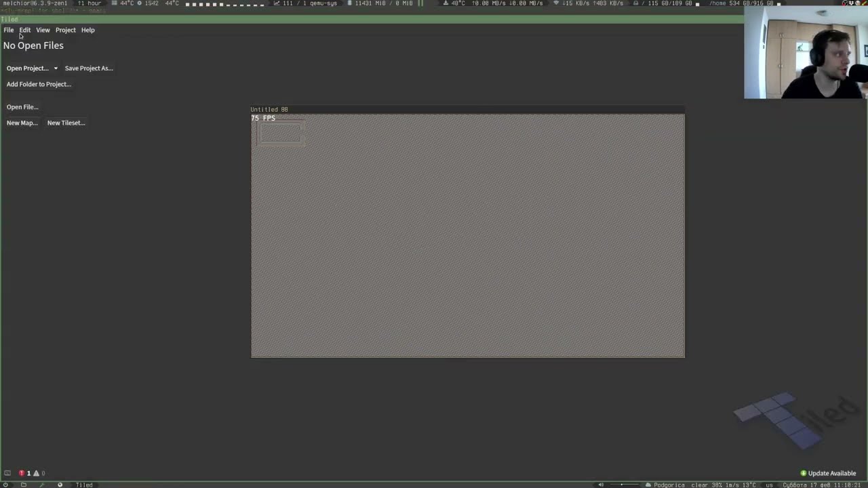Click the Open Project button
868x488 pixels.
click(x=27, y=68)
